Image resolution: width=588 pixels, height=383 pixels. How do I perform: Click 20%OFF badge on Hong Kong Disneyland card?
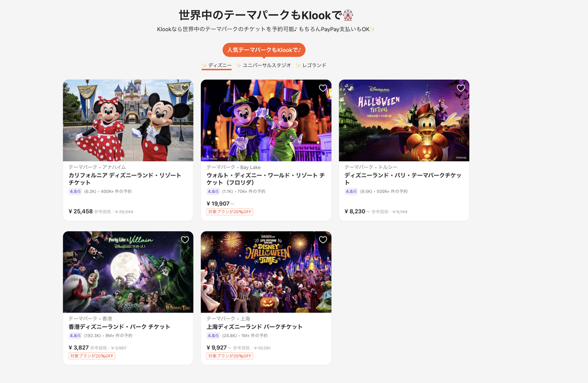(92, 356)
